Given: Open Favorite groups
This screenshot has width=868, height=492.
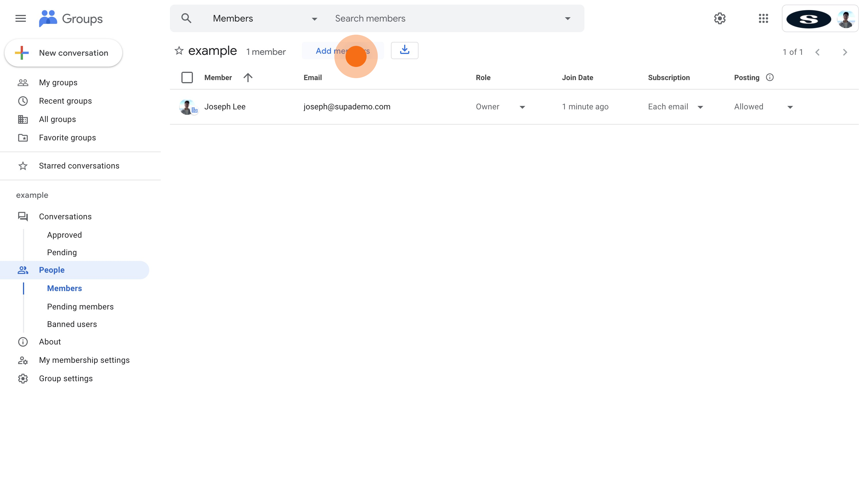Looking at the screenshot, I should [67, 137].
